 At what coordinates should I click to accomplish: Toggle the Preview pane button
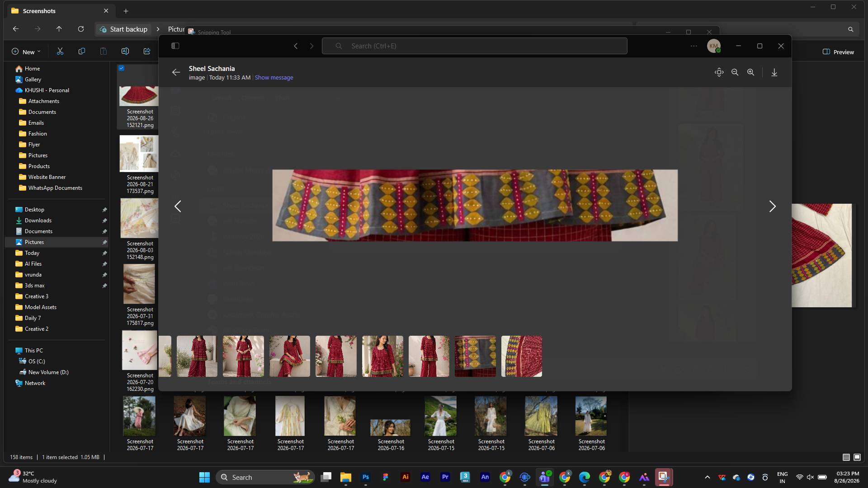pyautogui.click(x=838, y=52)
